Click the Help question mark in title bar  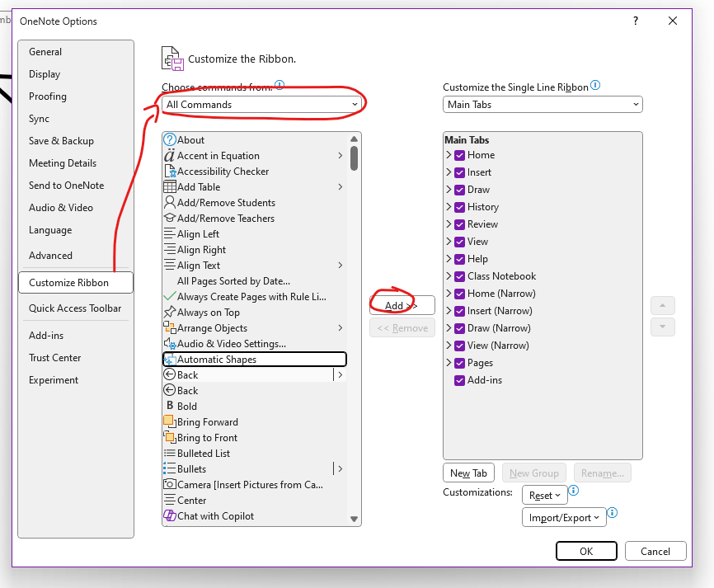click(x=635, y=21)
